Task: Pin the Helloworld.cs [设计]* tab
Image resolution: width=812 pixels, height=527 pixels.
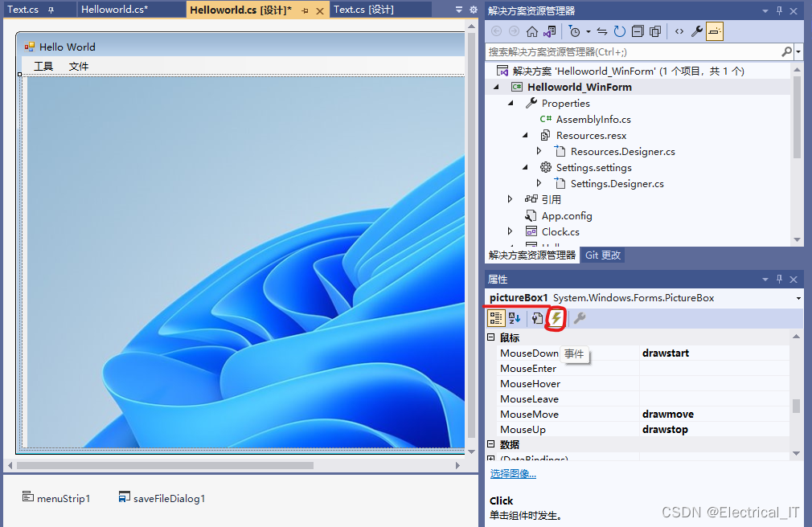Action: (305, 10)
